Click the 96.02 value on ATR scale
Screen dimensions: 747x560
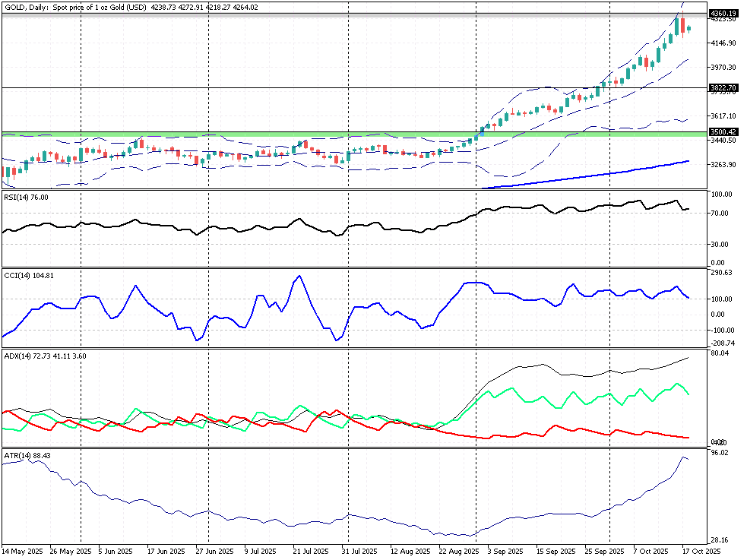(x=719, y=453)
